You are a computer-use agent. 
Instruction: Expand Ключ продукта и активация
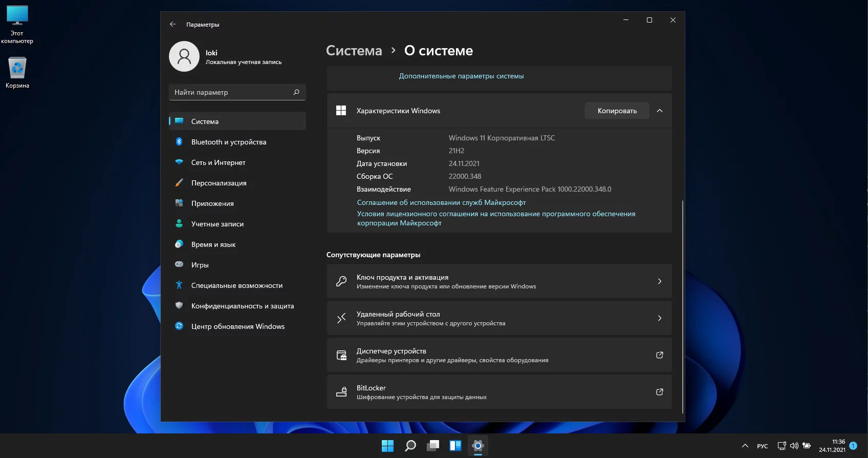click(x=499, y=281)
